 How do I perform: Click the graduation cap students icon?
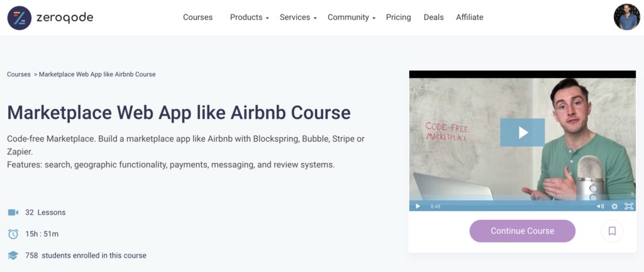13,256
